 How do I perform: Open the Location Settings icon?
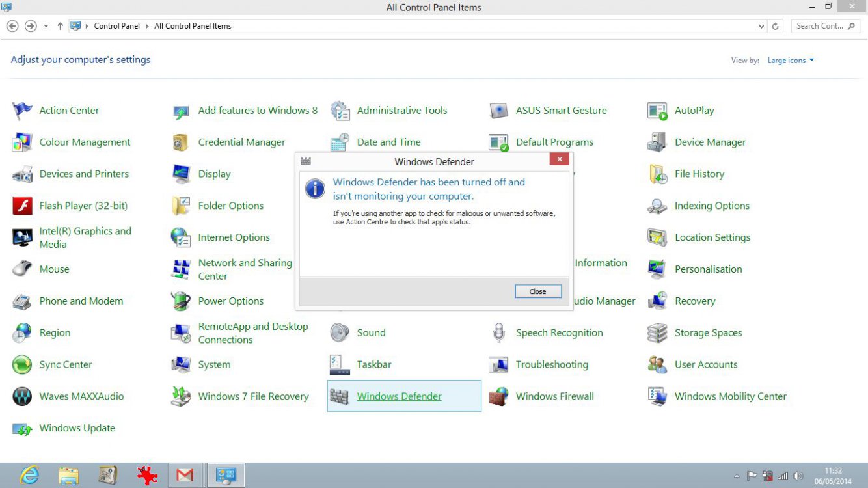pyautogui.click(x=657, y=237)
